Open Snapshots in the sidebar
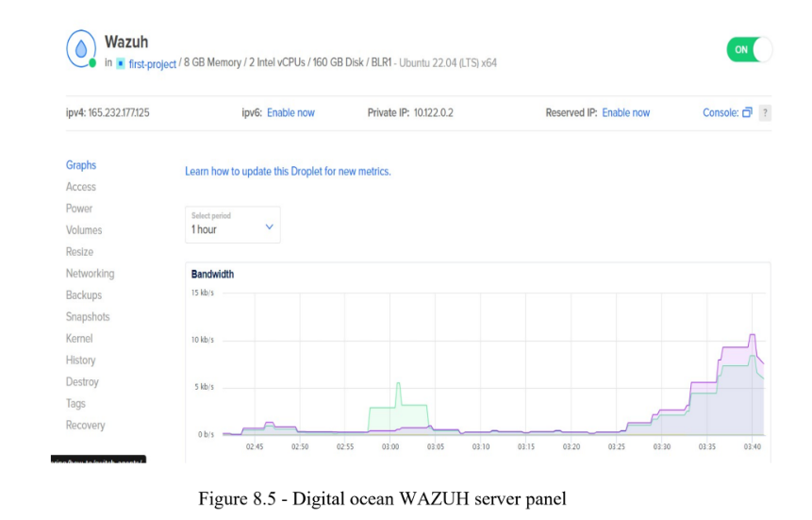812x520 pixels. (x=88, y=317)
